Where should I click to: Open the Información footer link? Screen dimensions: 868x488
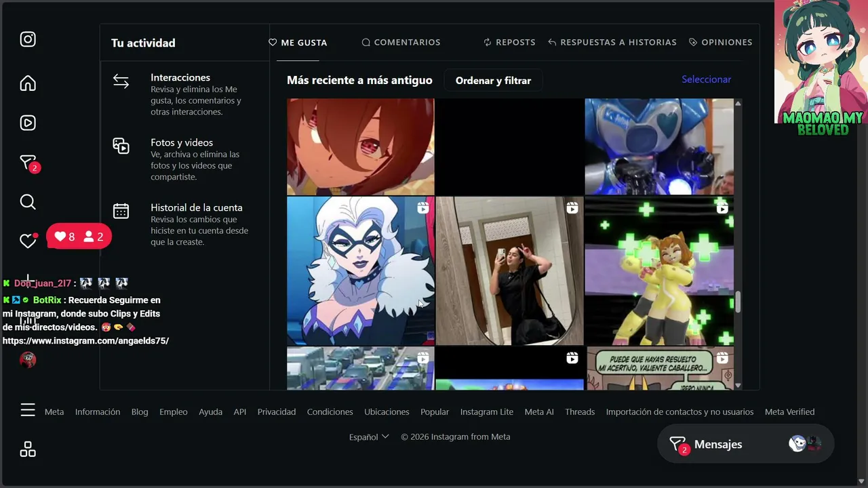tap(98, 412)
